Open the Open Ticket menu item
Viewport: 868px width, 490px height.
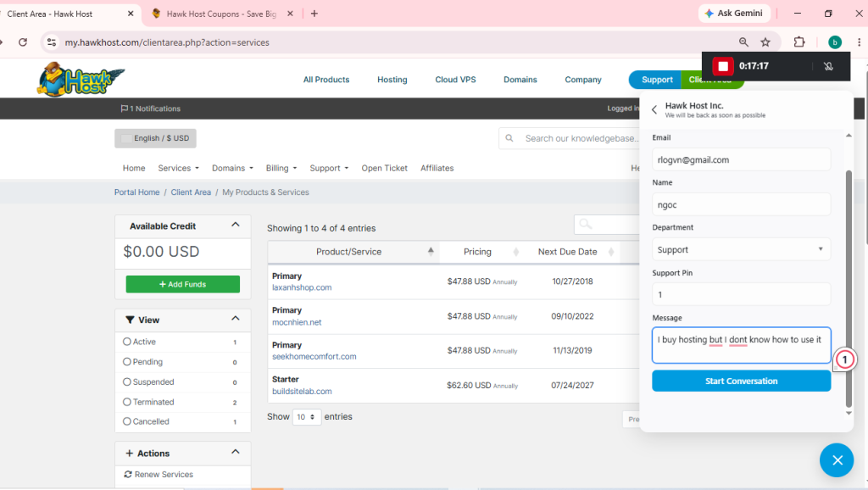(384, 169)
